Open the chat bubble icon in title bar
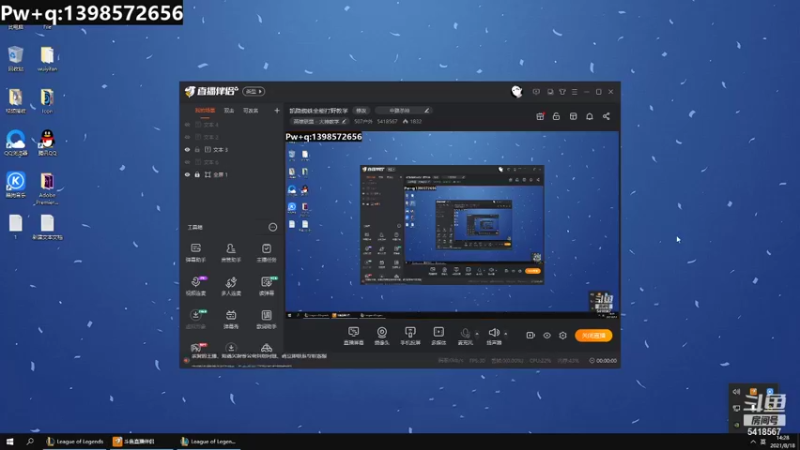The image size is (800, 450). click(x=550, y=92)
